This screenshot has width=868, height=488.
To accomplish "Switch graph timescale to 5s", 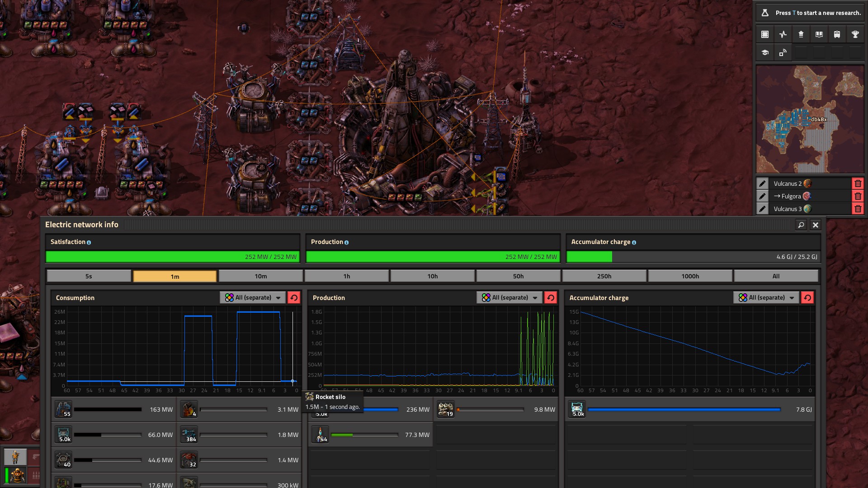I will click(89, 276).
